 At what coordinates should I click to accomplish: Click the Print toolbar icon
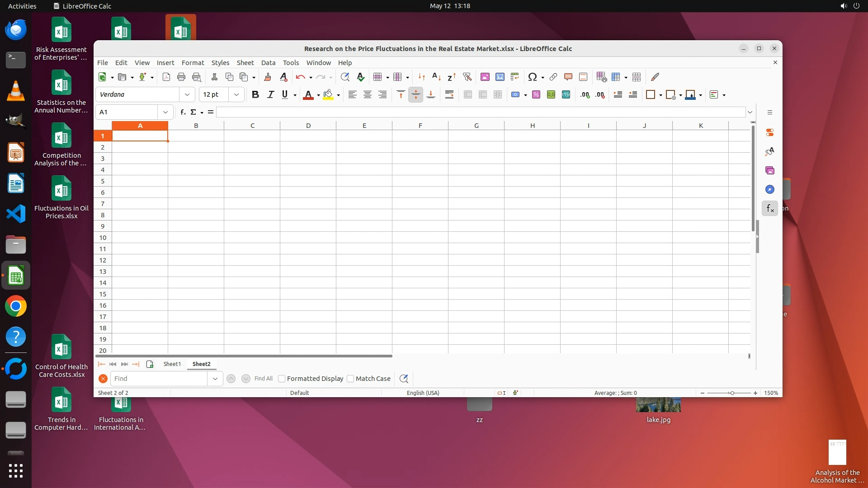pos(181,77)
